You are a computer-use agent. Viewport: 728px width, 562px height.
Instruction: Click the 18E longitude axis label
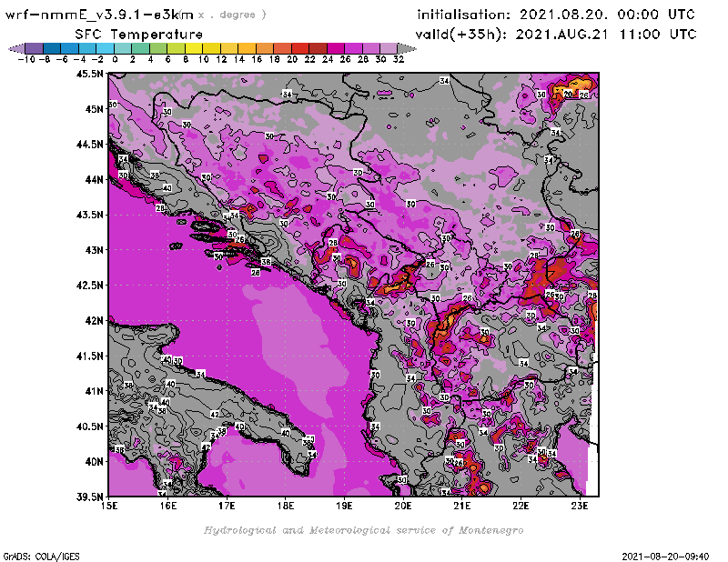[286, 506]
